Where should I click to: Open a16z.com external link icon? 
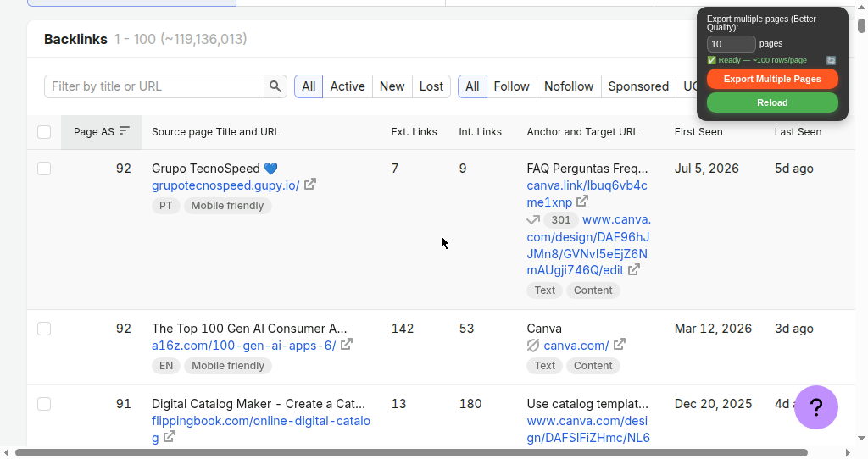(x=347, y=345)
